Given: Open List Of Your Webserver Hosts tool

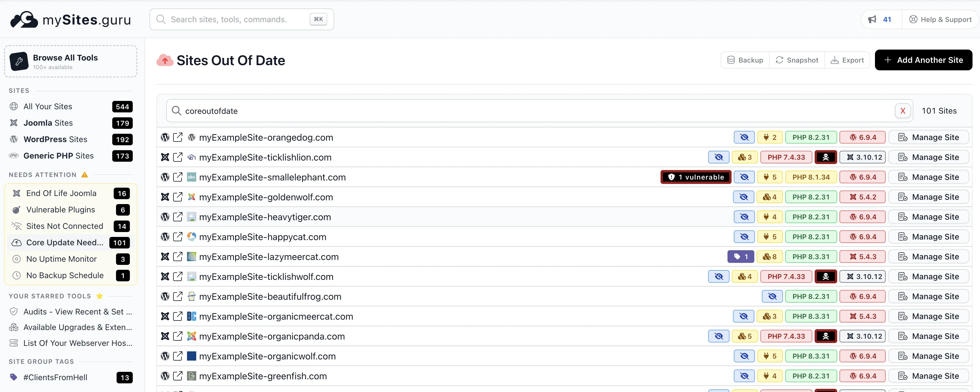Looking at the screenshot, I should (71, 343).
